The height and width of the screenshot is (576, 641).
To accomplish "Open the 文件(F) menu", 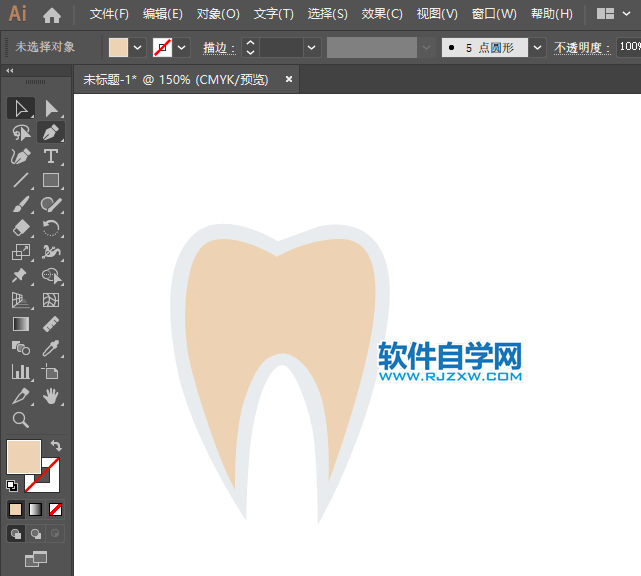I will (x=109, y=14).
